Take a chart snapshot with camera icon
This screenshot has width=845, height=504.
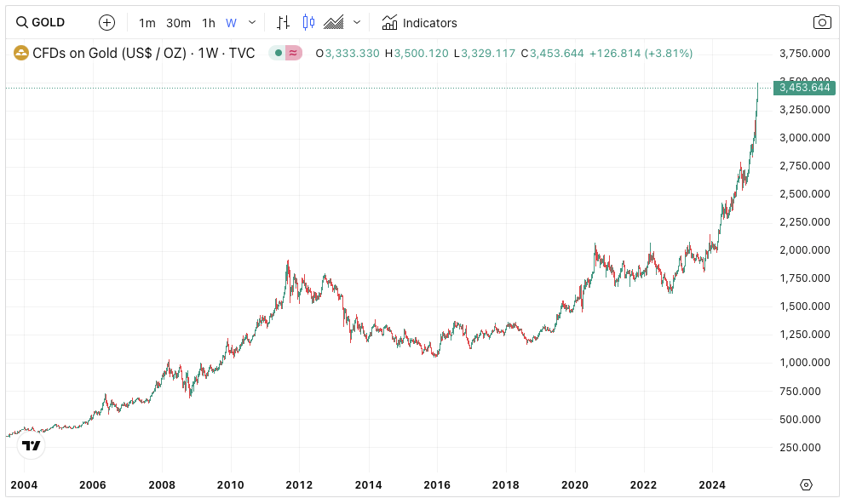tap(822, 22)
